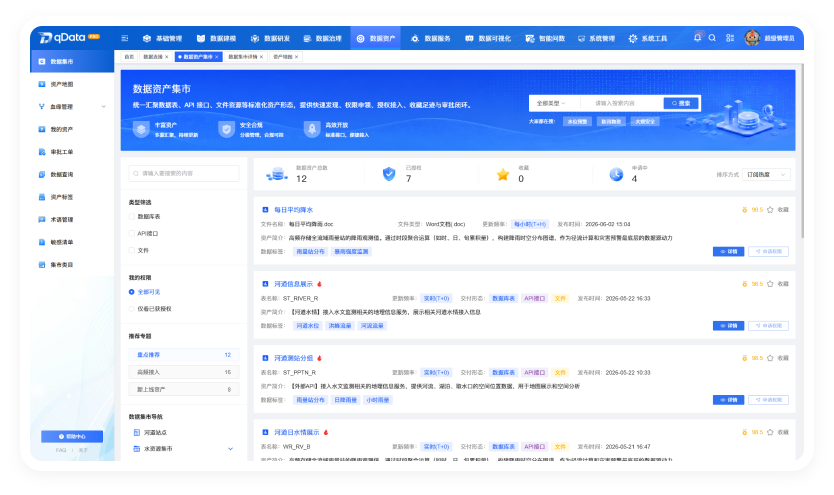Screen dimensions: 834x495
Task: Click the qData logo
Action: tap(69, 38)
